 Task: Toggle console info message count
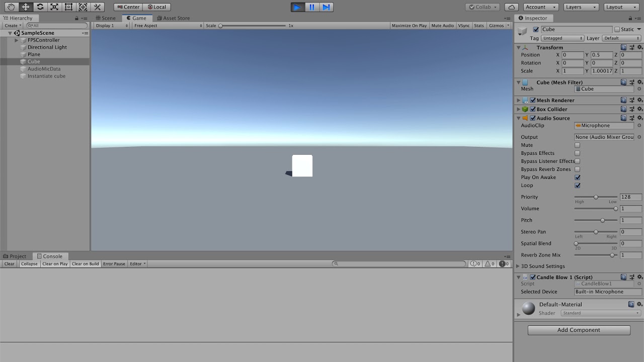475,263
